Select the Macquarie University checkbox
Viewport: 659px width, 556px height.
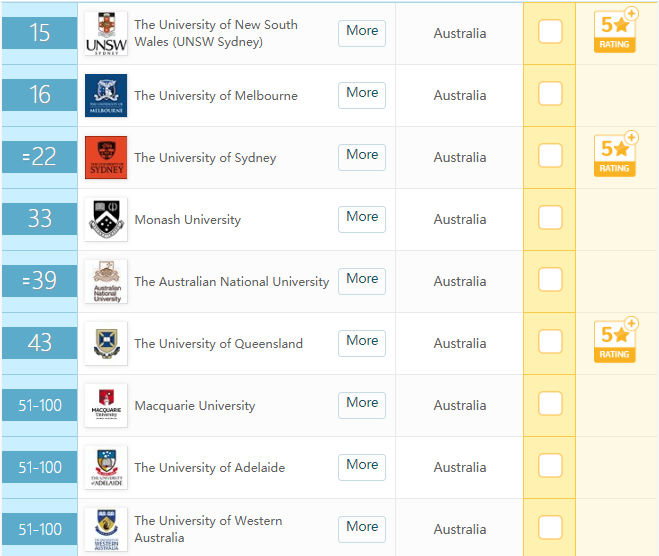[550, 404]
